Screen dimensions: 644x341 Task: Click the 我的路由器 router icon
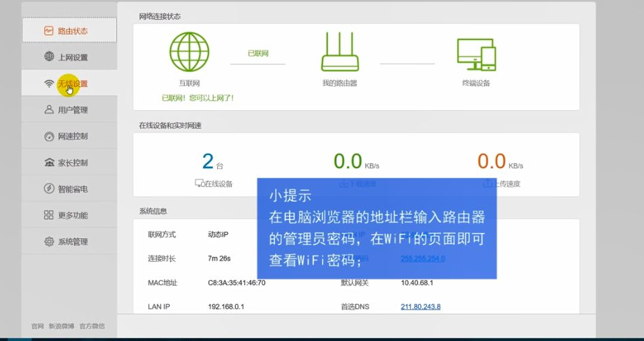[339, 52]
